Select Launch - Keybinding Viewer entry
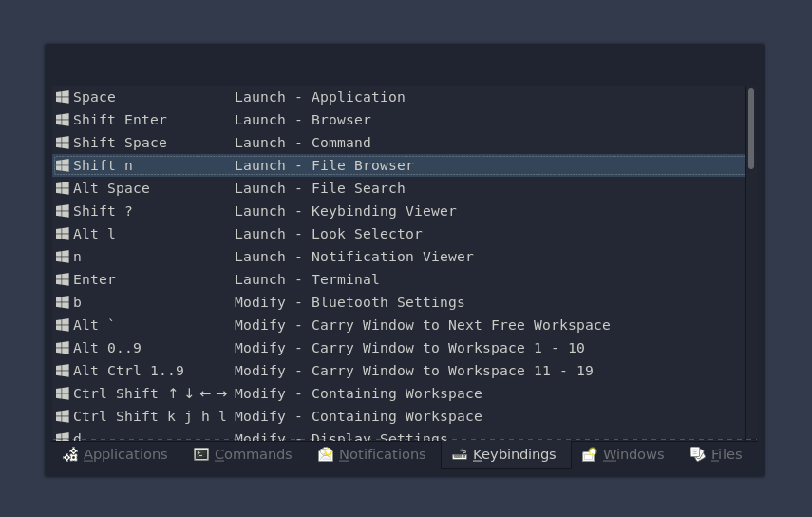This screenshot has height=517, width=812. 345,211
